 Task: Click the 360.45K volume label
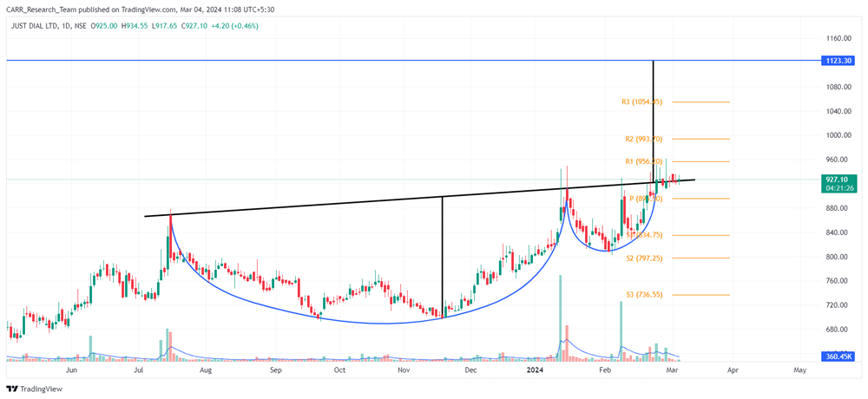(838, 356)
